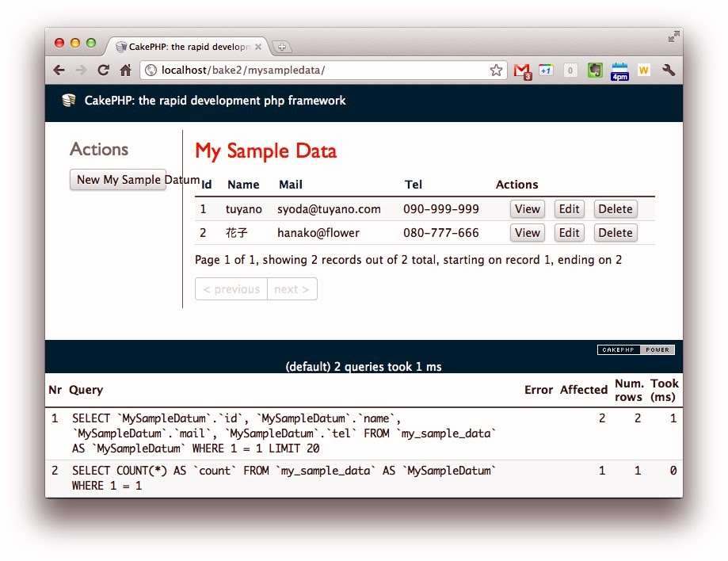Image resolution: width=728 pixels, height=561 pixels.
Task: Click the localhost address bar
Action: [x=317, y=71]
